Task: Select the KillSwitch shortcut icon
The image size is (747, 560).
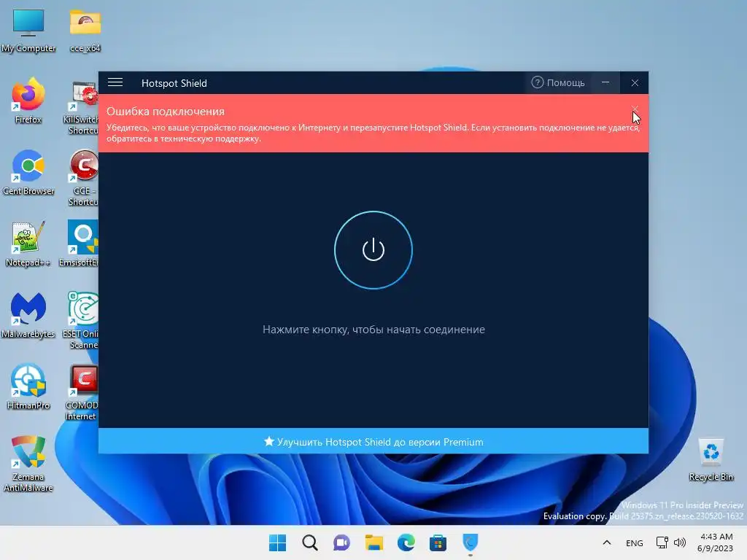Action: coord(83,108)
